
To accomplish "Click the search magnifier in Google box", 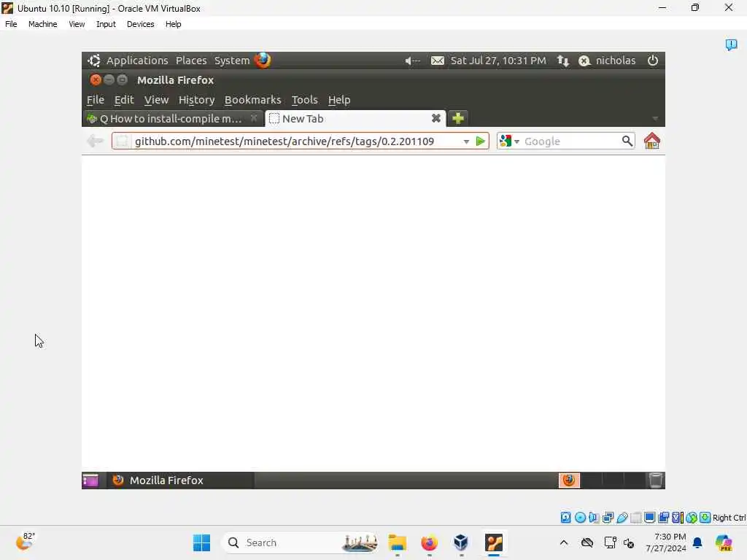I will [627, 141].
